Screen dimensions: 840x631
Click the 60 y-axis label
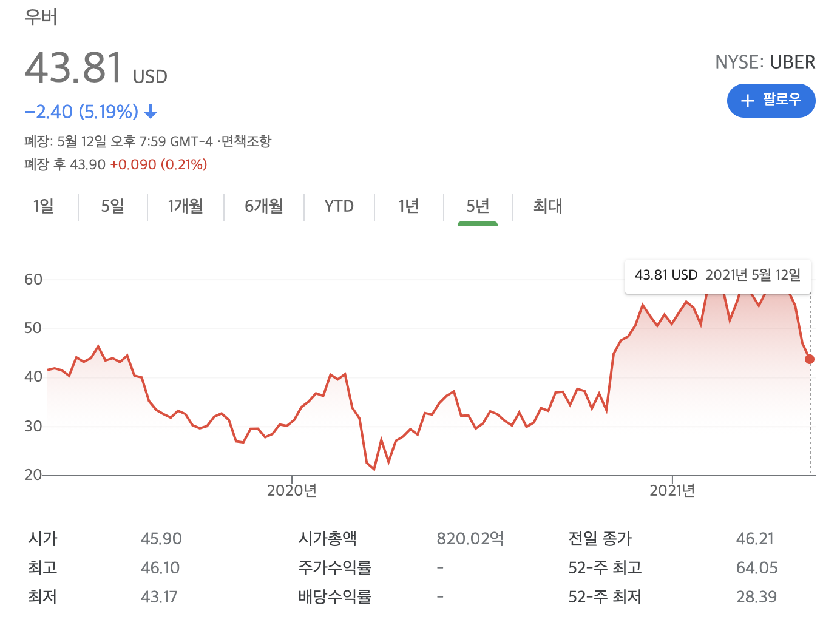(x=33, y=280)
